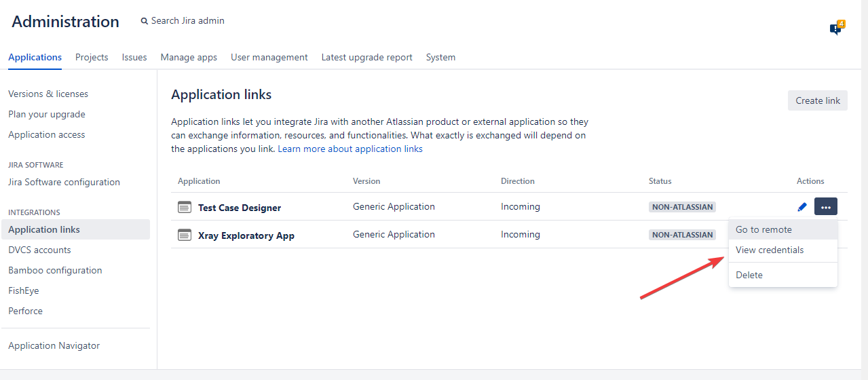Viewport: 868px width, 380px height.
Task: Click the Version column header
Action: [366, 181]
